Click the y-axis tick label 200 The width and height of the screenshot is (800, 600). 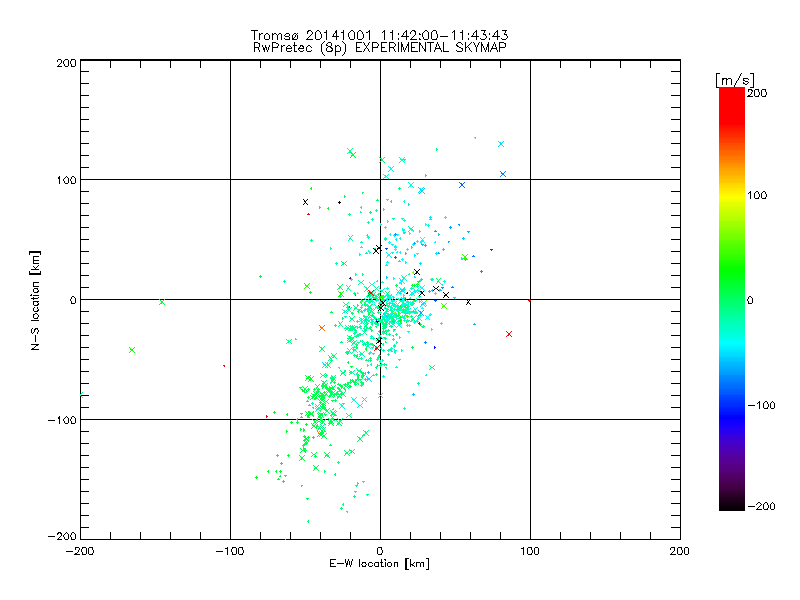pyautogui.click(x=66, y=62)
